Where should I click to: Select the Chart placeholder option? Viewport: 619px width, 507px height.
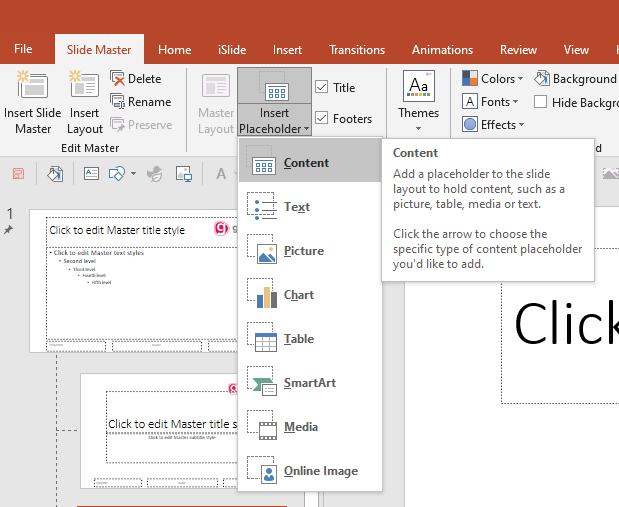point(310,295)
